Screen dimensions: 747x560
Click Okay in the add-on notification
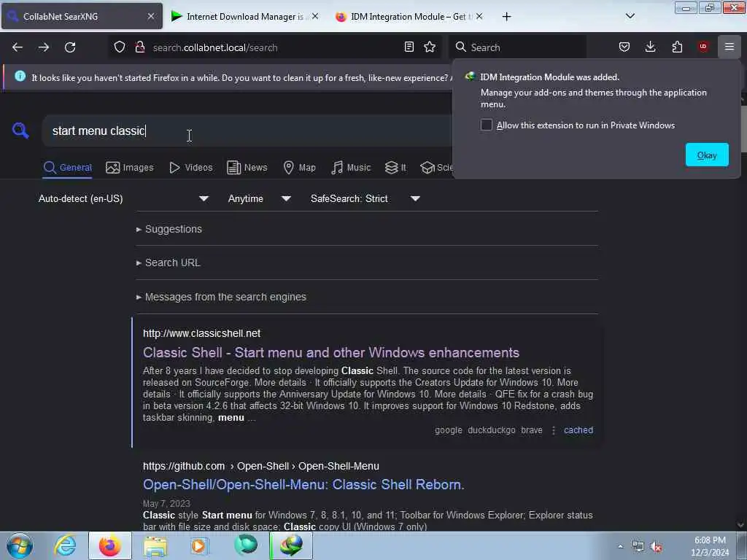[707, 155]
